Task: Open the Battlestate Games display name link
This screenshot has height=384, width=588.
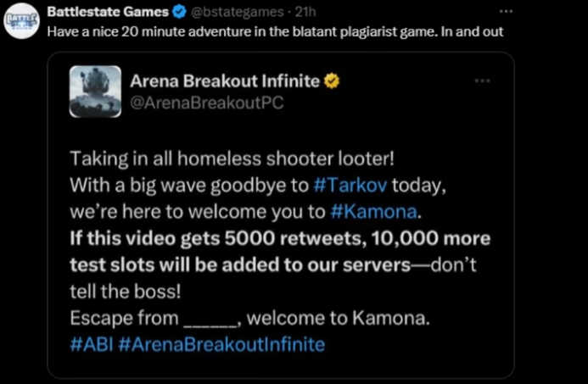Action: [108, 13]
